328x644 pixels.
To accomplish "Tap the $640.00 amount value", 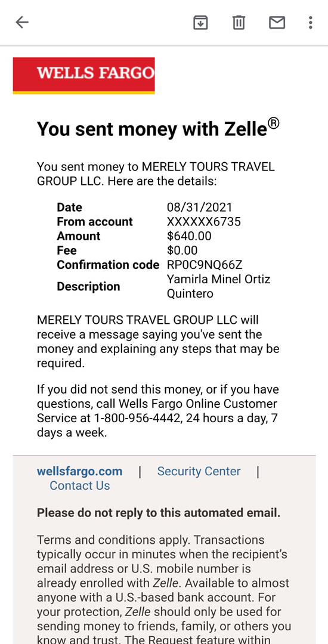I will [x=189, y=236].
